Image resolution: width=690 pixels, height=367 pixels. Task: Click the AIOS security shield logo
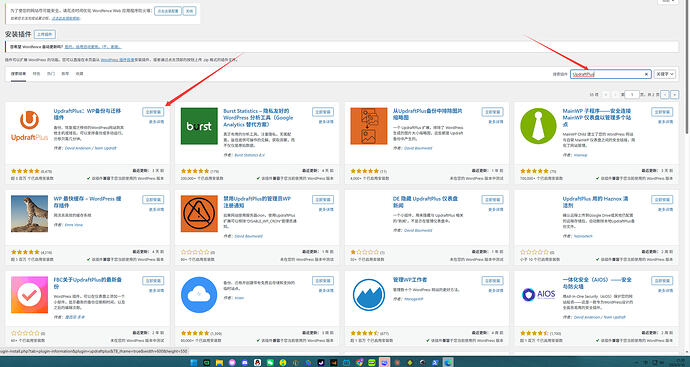tap(538, 294)
